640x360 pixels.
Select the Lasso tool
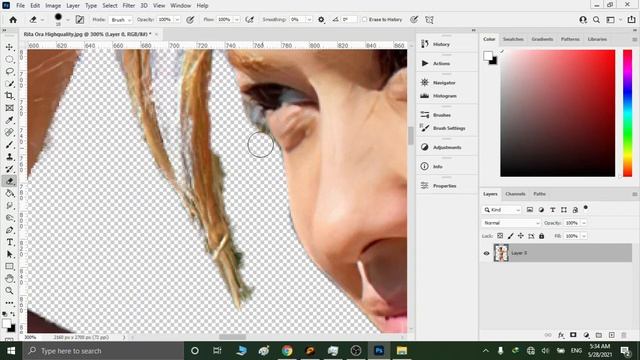[9, 71]
